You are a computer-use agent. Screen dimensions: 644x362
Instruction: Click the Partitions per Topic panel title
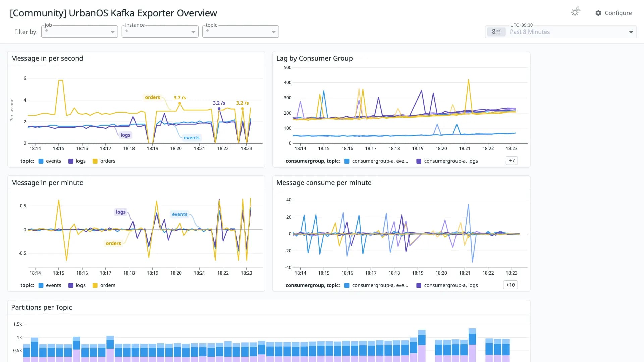(42, 307)
